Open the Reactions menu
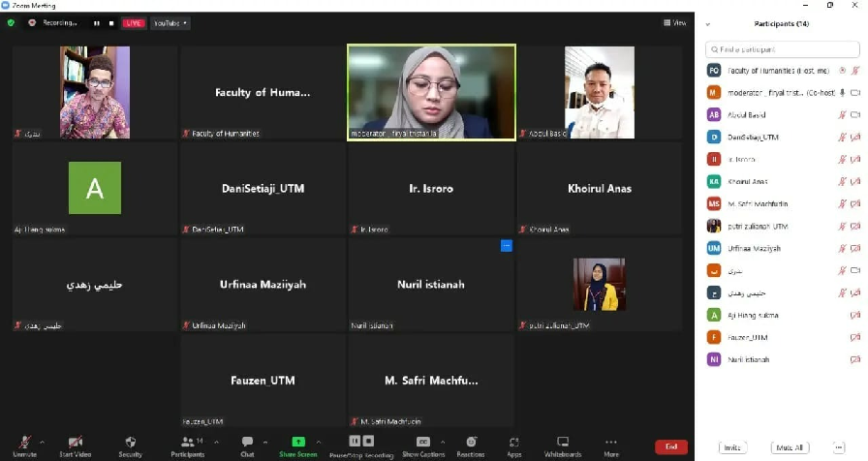Screen dimensions: 868x461 tap(471, 445)
